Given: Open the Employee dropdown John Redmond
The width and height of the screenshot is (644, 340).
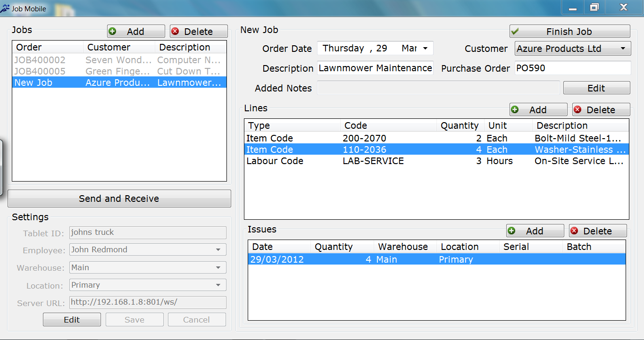Looking at the screenshot, I should click(148, 249).
